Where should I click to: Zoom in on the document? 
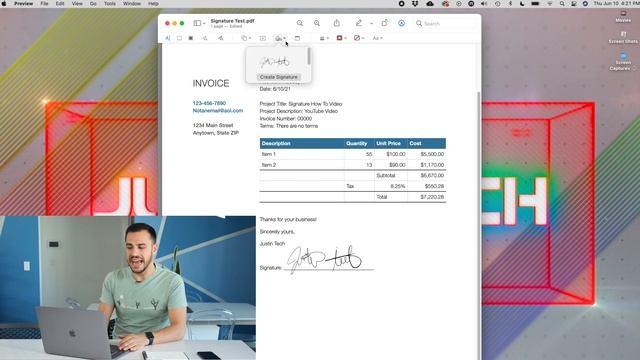(x=317, y=23)
